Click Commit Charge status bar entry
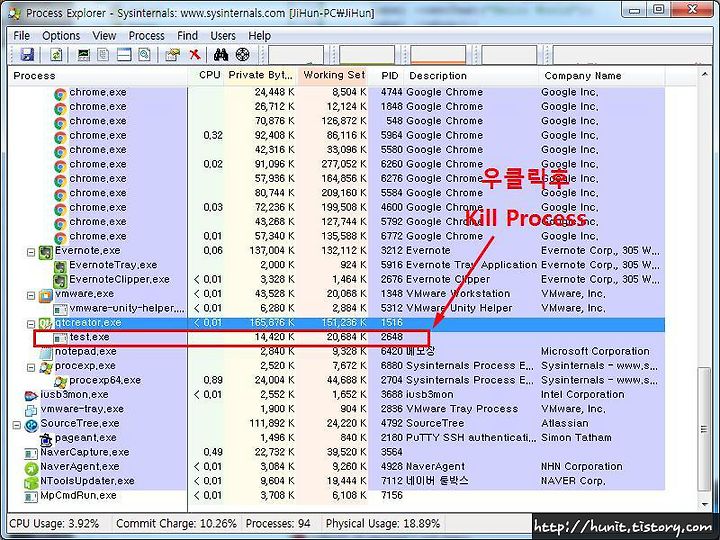720x540 pixels. pyautogui.click(x=176, y=524)
